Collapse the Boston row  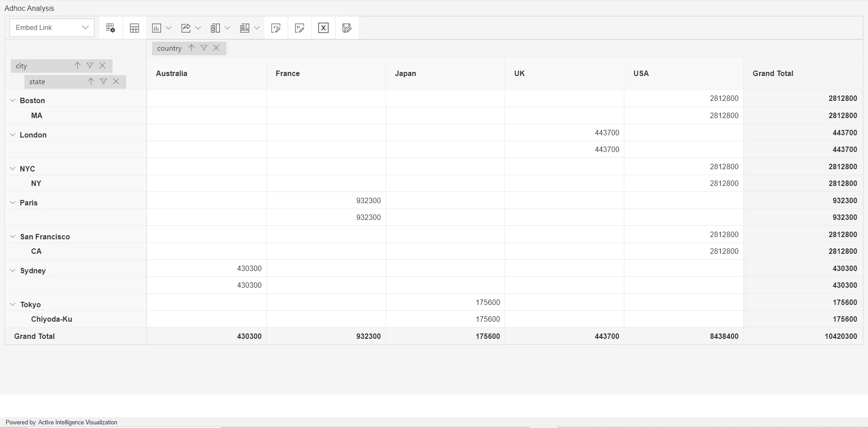coord(13,100)
